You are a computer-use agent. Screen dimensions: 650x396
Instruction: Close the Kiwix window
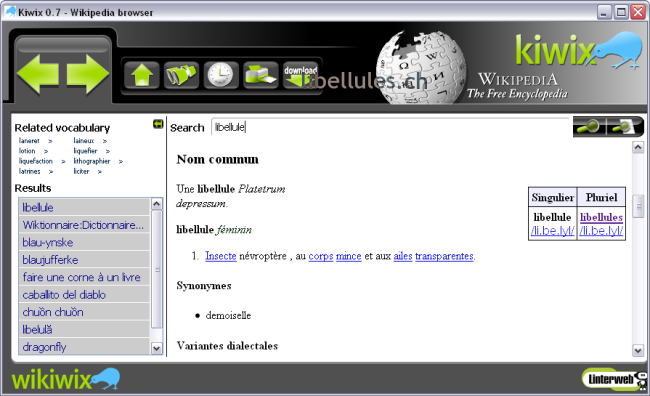click(x=638, y=12)
